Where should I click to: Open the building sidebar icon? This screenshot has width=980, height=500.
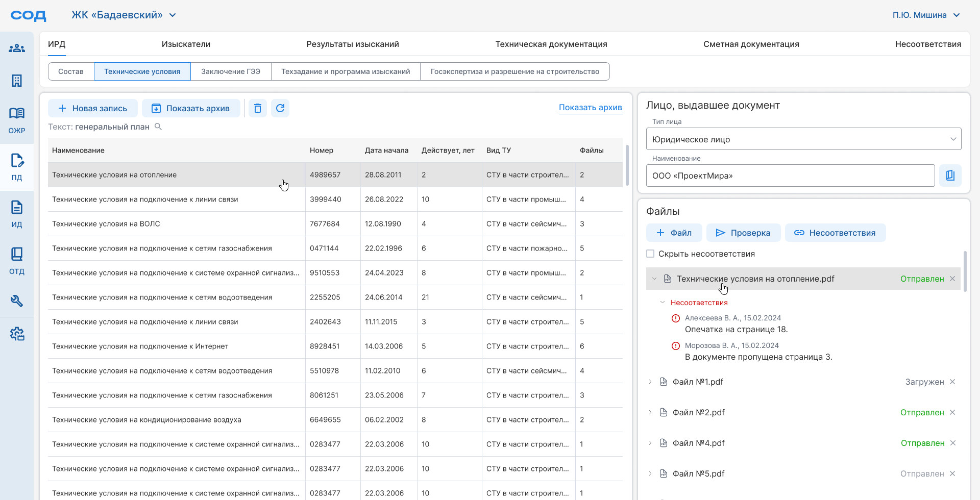(17, 81)
